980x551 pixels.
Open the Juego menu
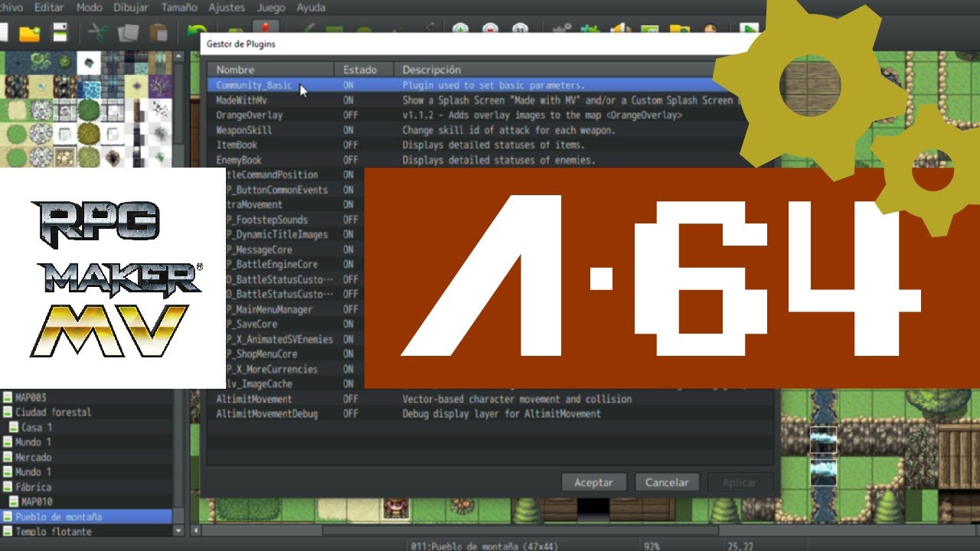pyautogui.click(x=271, y=8)
